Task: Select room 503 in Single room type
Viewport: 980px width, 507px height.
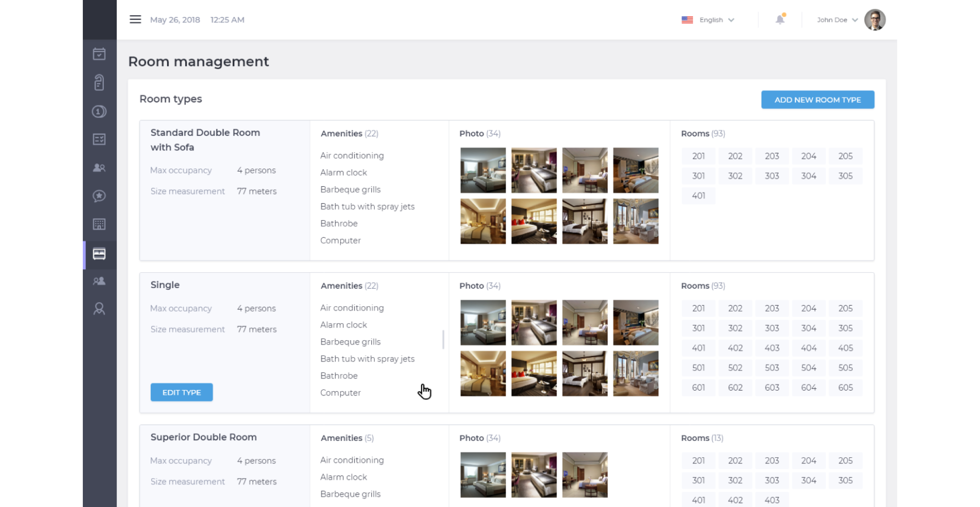Action: [x=772, y=368]
